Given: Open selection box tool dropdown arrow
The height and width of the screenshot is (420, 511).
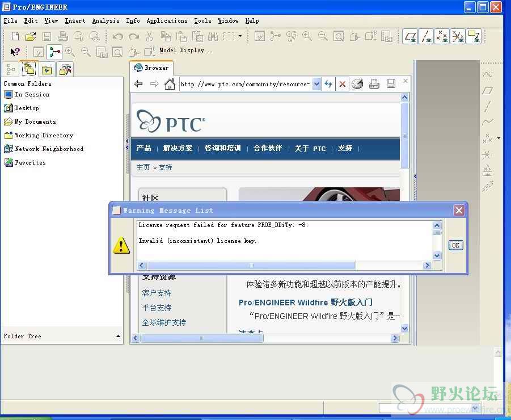Looking at the screenshot, I should (240, 36).
